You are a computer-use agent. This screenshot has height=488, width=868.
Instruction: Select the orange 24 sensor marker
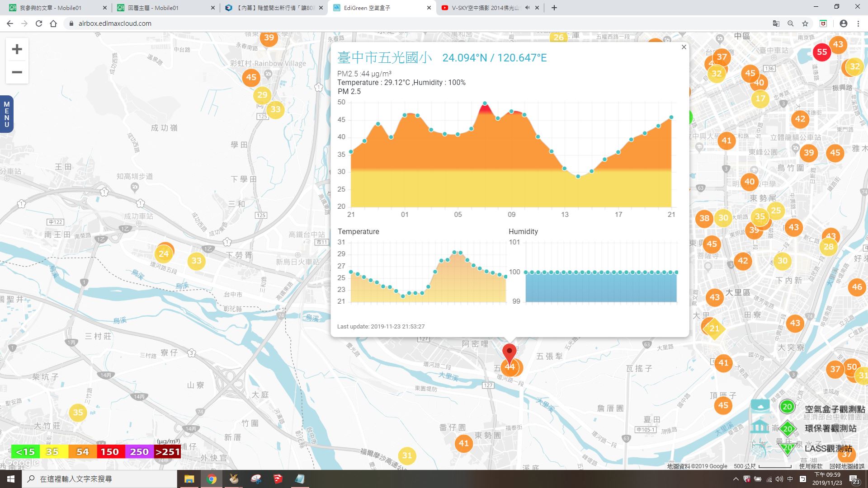point(164,253)
